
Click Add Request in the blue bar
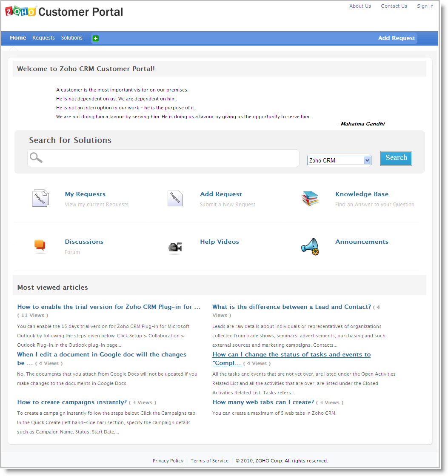point(397,38)
